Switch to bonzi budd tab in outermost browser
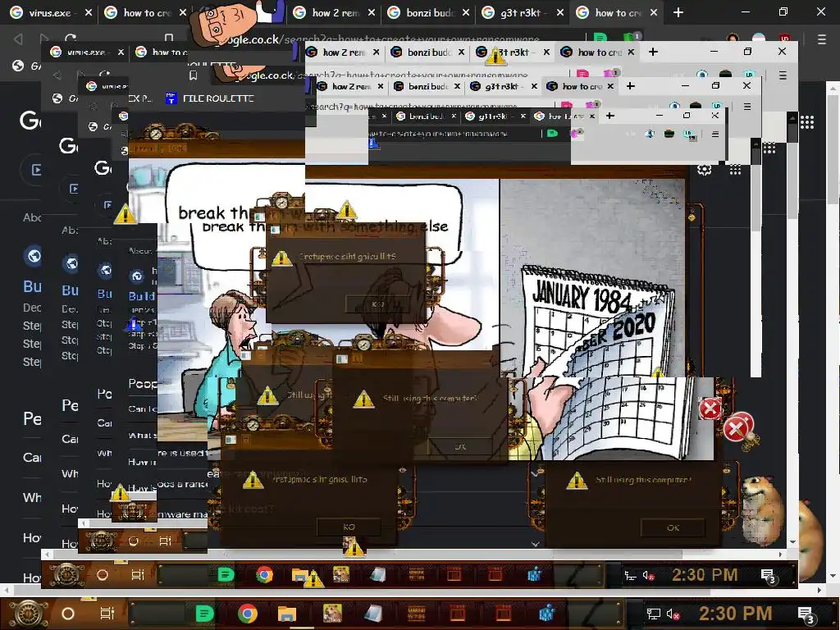The width and height of the screenshot is (840, 630). coord(429,12)
